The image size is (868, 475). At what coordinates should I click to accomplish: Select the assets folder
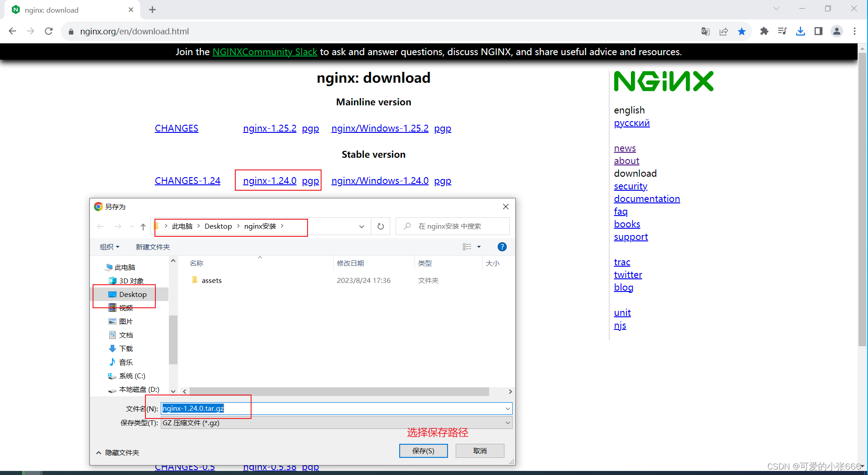click(211, 280)
